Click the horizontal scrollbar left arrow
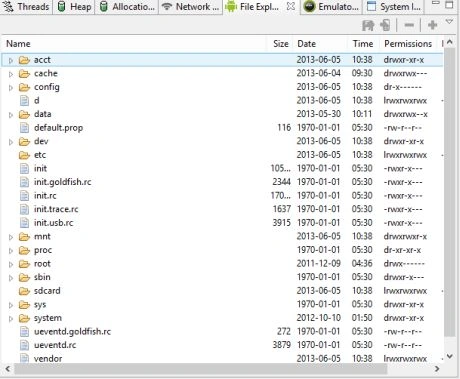Screen dimensions: 460x379 [8, 369]
